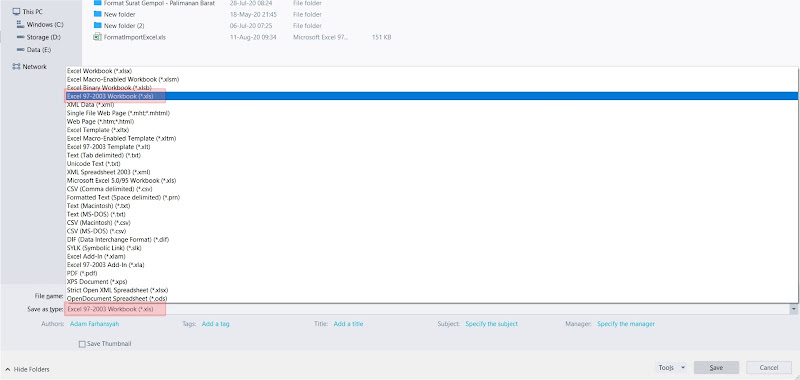This screenshot has width=800, height=380.
Task: Select Format Surat Gempol - Palimanan Barat folder
Action: [x=159, y=3]
